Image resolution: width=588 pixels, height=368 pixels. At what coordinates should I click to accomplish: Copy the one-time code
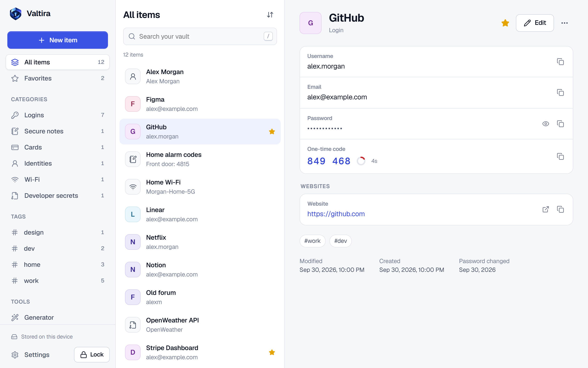click(x=560, y=156)
